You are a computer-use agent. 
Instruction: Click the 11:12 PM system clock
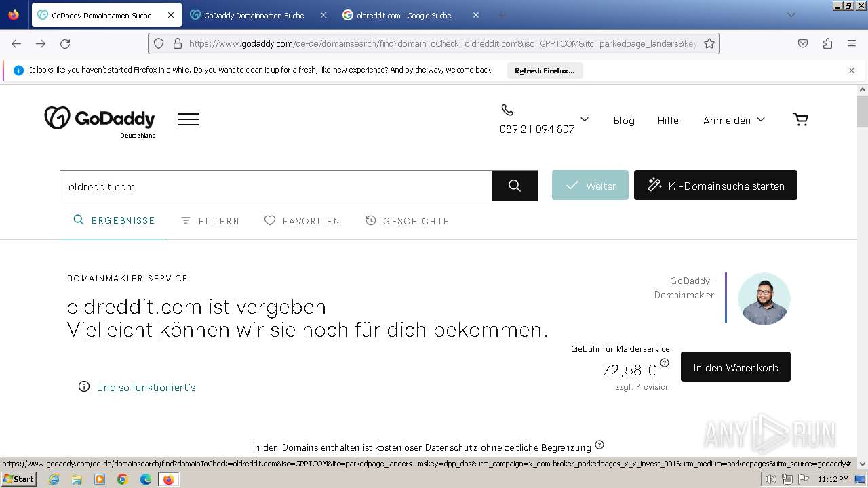click(833, 479)
